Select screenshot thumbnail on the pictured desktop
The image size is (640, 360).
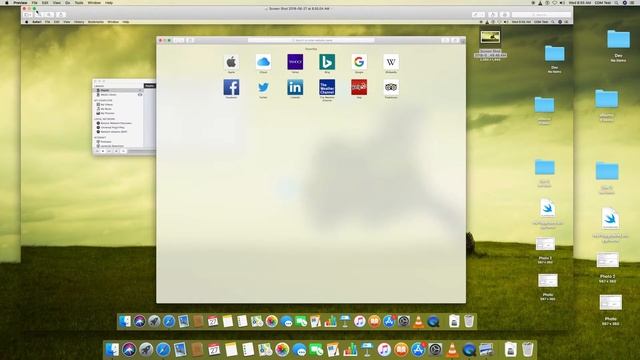point(490,37)
